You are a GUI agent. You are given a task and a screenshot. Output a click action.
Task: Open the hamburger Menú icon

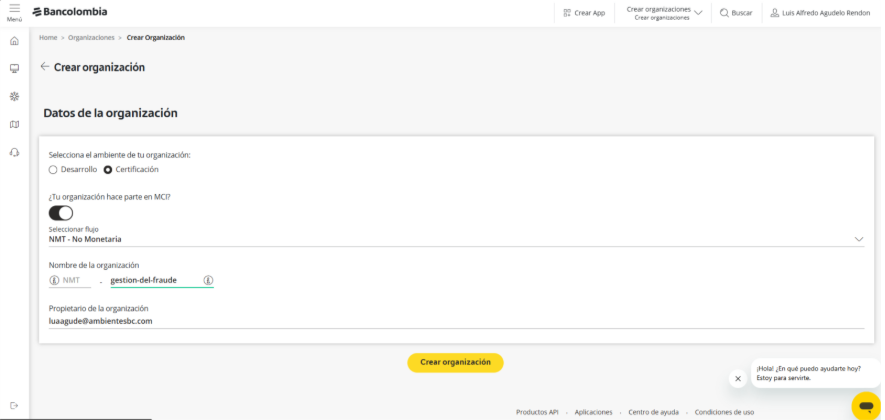14,10
